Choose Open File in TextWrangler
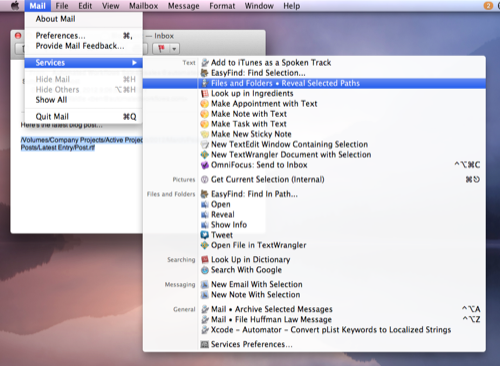 [314, 245]
